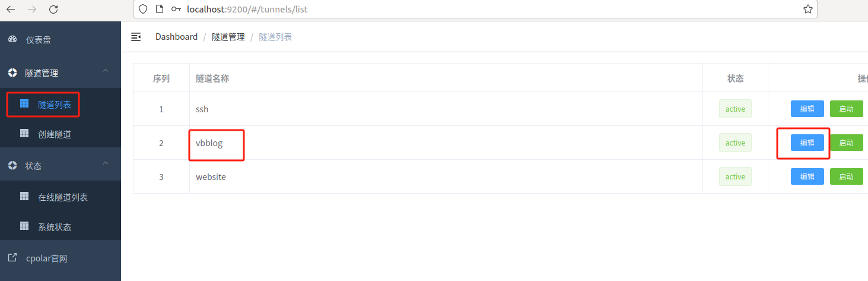Click 编辑 button for the vbblog tunnel

point(807,143)
